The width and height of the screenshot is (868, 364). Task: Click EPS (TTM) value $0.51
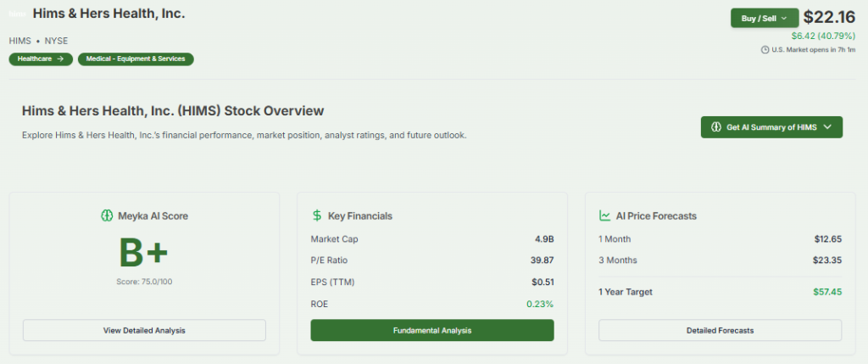542,282
